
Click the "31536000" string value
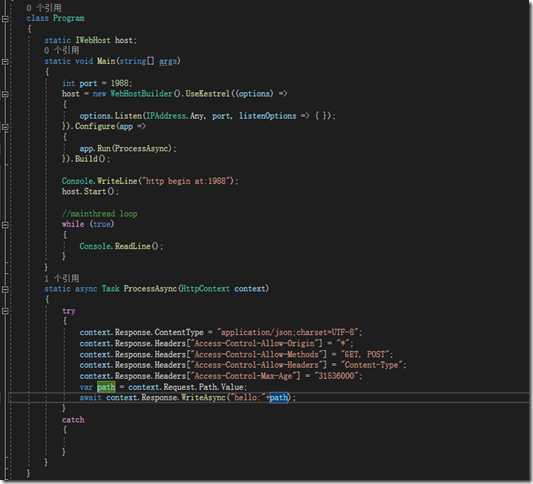coord(336,376)
